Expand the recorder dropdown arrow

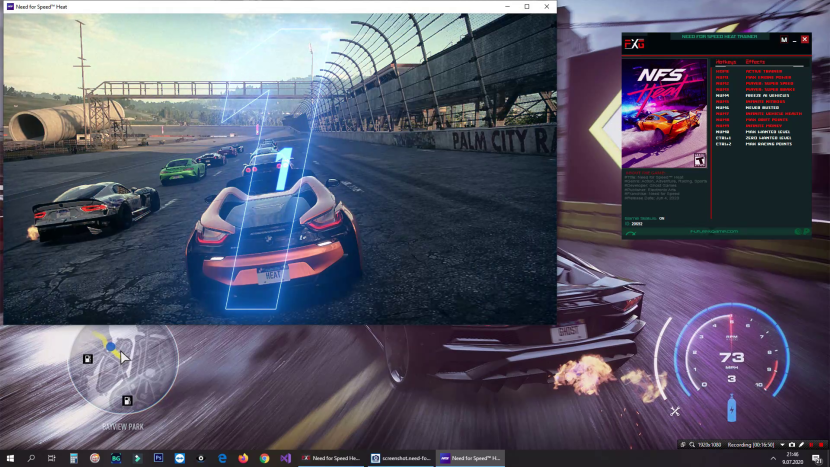784,443
